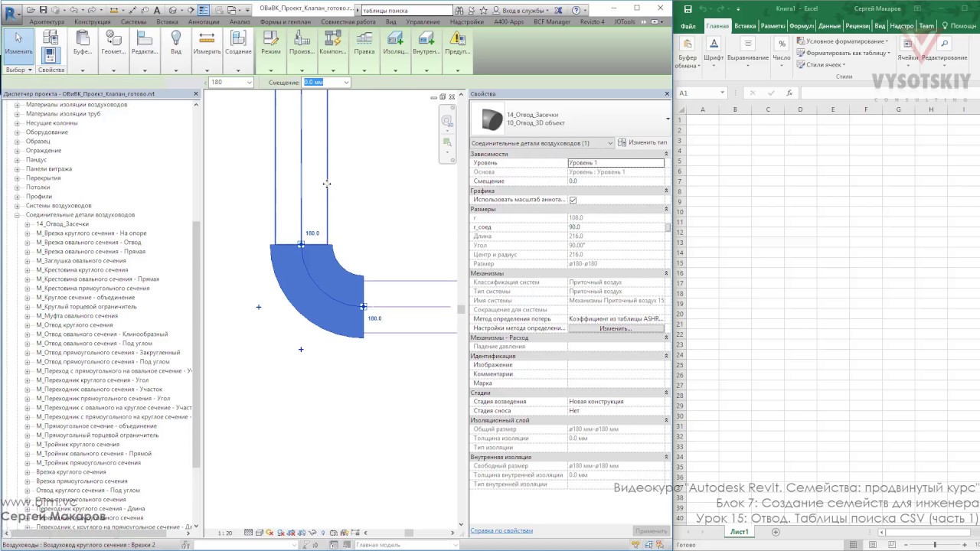The height and width of the screenshot is (551, 980).
Task: Click the Excel zoom slider
Action: 934,545
